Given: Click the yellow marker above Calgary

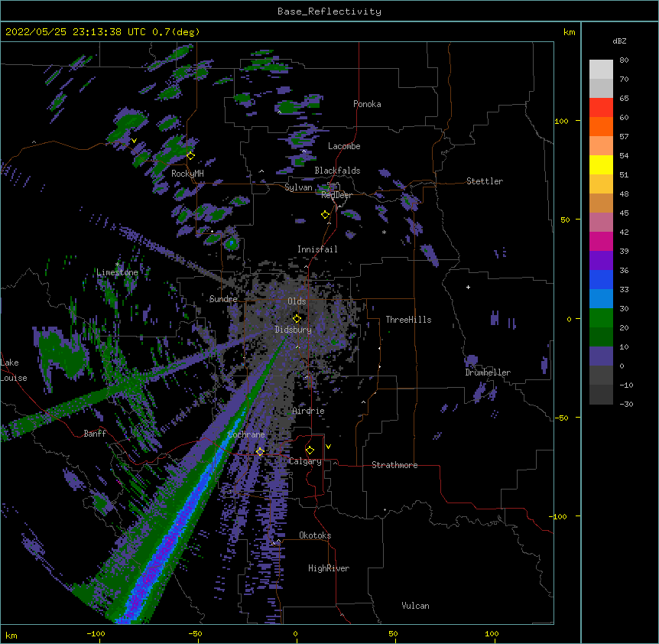Looking at the screenshot, I should click(x=310, y=450).
